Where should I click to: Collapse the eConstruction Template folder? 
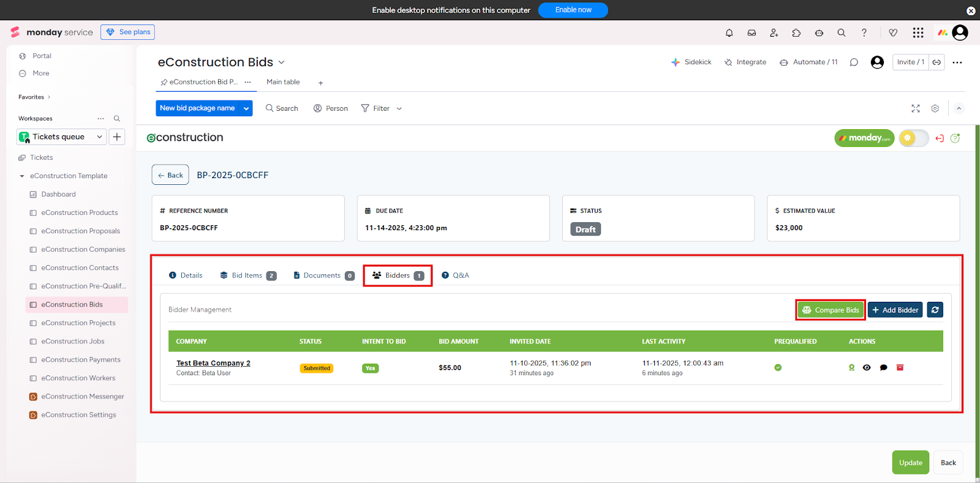pyautogui.click(x=22, y=176)
